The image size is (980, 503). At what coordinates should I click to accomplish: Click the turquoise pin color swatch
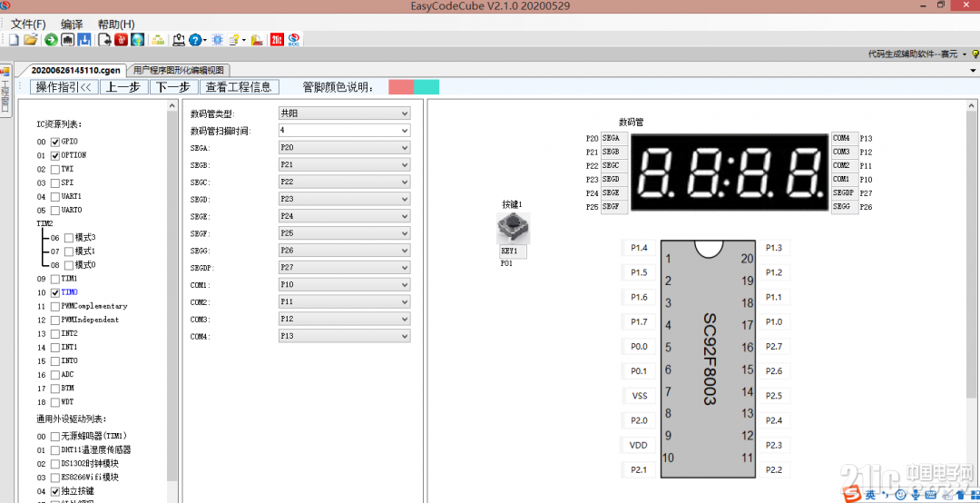coord(426,87)
